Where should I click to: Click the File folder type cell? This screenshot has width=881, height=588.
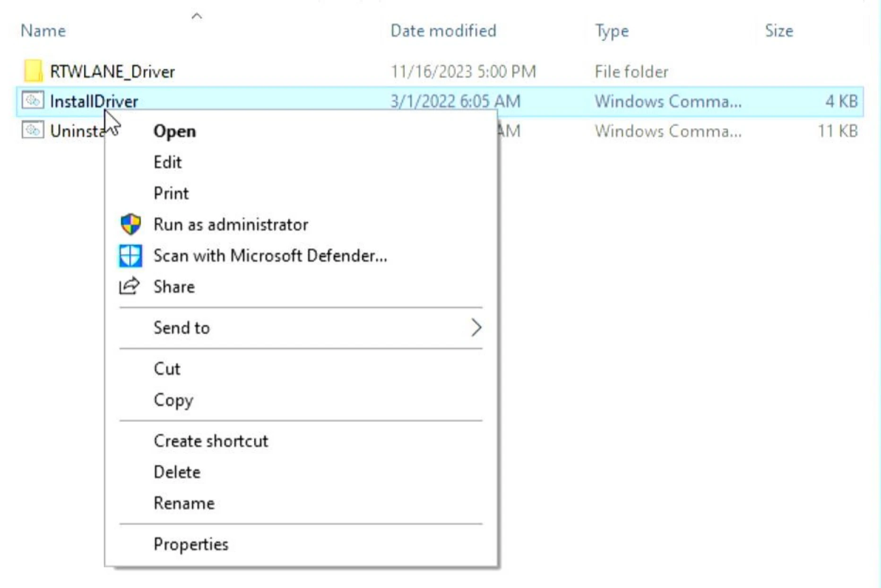click(x=631, y=72)
